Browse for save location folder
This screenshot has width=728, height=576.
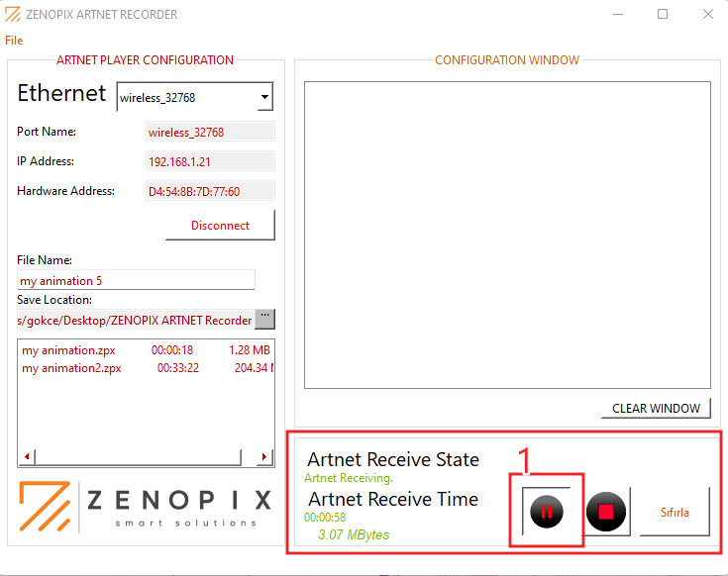(264, 319)
